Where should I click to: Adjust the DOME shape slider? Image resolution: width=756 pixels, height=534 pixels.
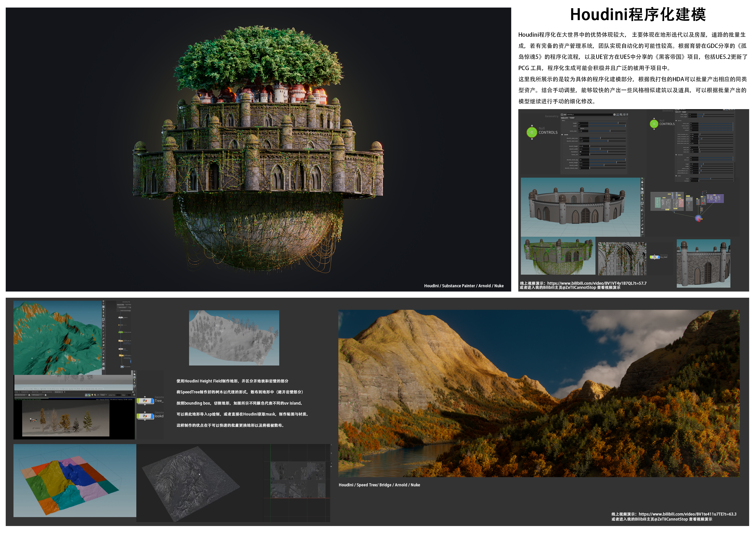pos(716,179)
